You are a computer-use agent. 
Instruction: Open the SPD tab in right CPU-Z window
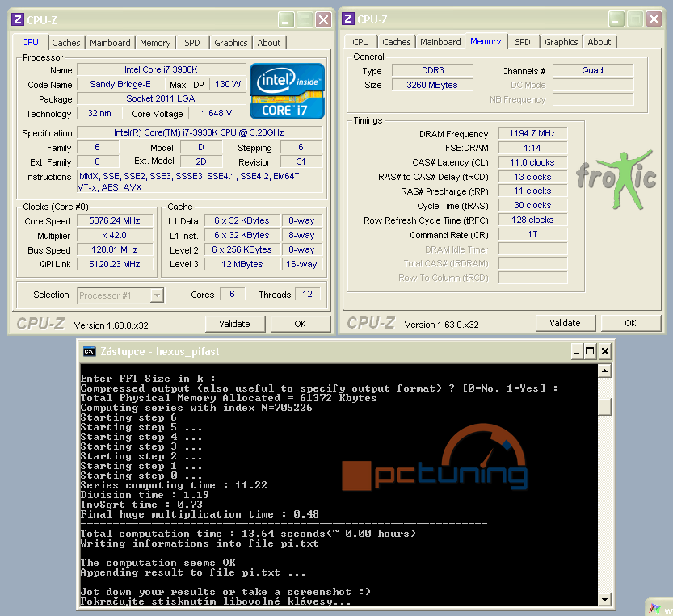(x=523, y=42)
